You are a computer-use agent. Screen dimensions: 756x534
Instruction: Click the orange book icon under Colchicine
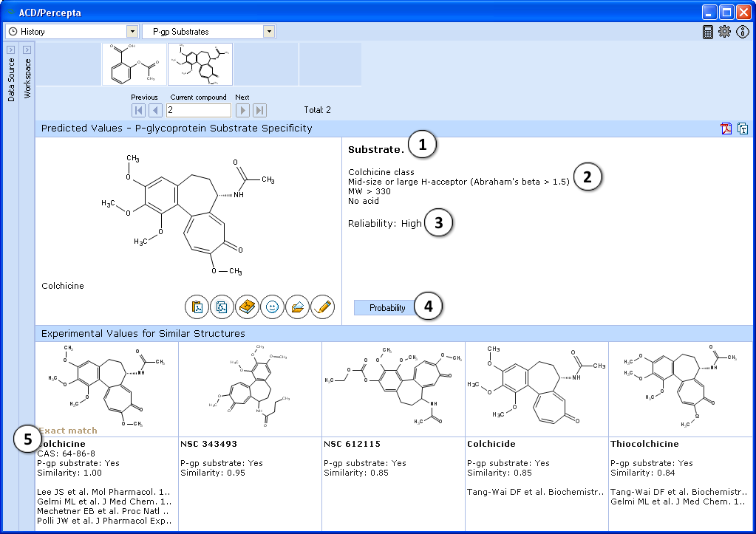point(248,307)
